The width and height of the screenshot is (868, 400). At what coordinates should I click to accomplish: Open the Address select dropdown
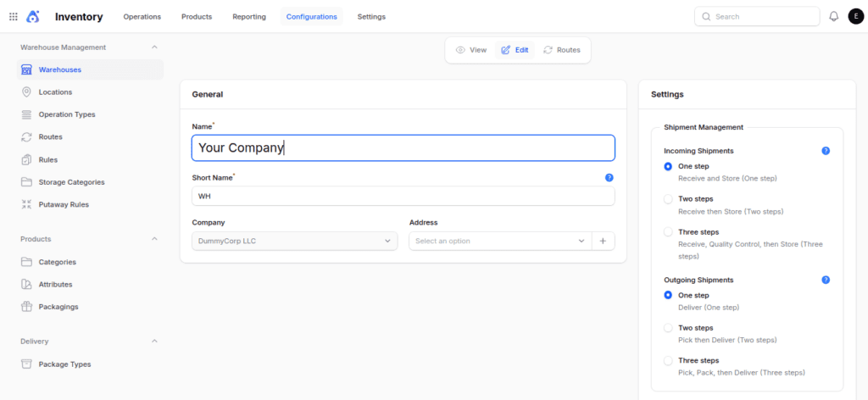tap(500, 242)
